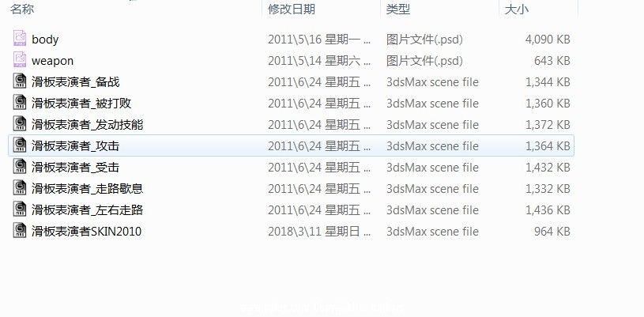
Task: Click the 滑板表演者_发动技能 file icon
Action: click(20, 124)
